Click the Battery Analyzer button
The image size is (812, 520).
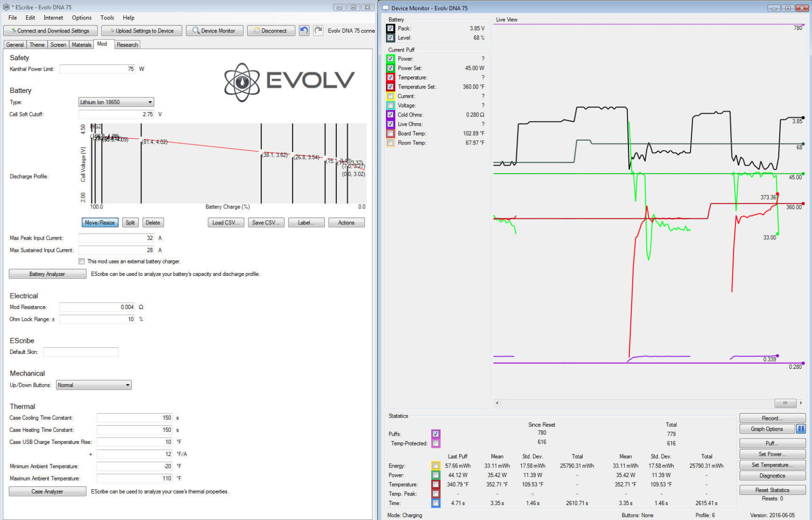(47, 274)
